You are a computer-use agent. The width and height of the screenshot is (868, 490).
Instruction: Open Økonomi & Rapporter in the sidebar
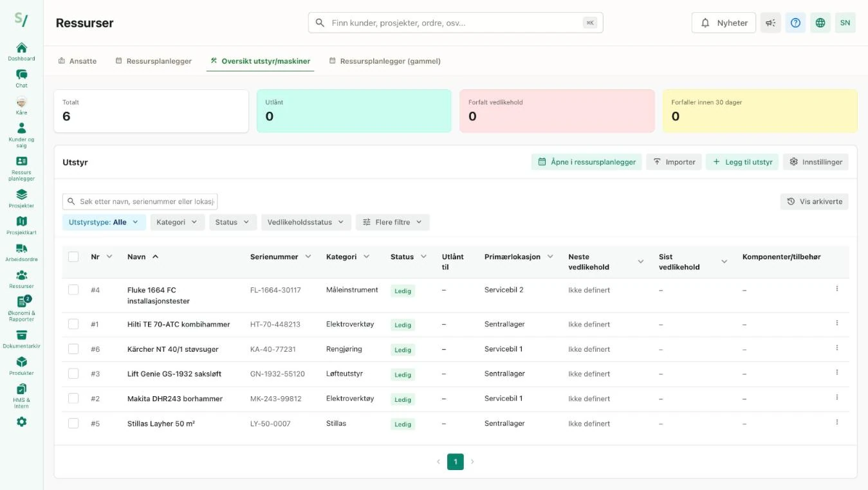tap(21, 309)
